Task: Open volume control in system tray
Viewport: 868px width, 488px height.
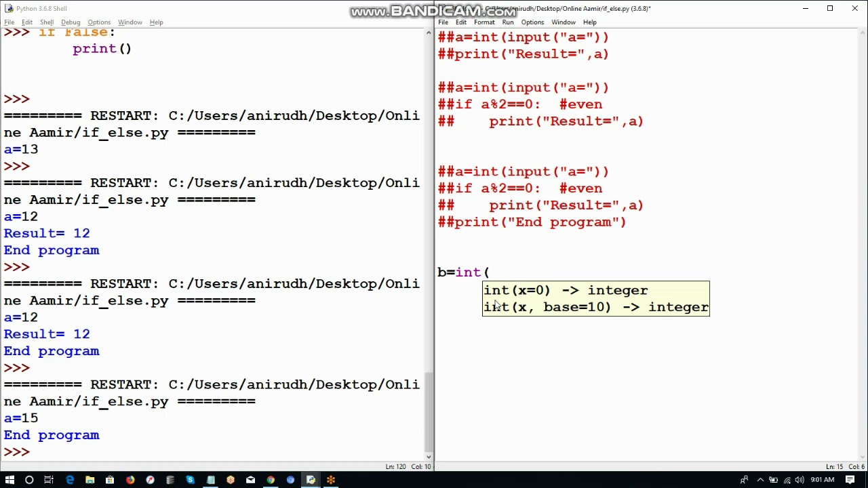Action: [798, 480]
